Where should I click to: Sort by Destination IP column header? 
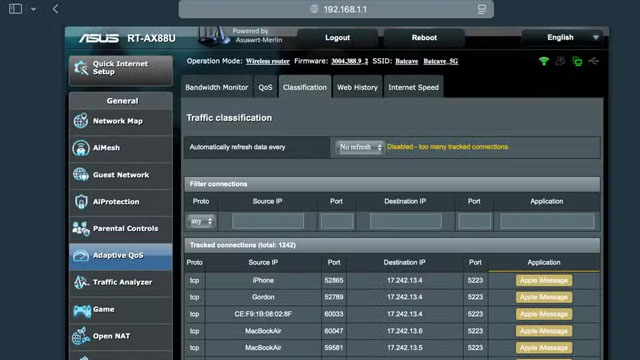coord(404,262)
